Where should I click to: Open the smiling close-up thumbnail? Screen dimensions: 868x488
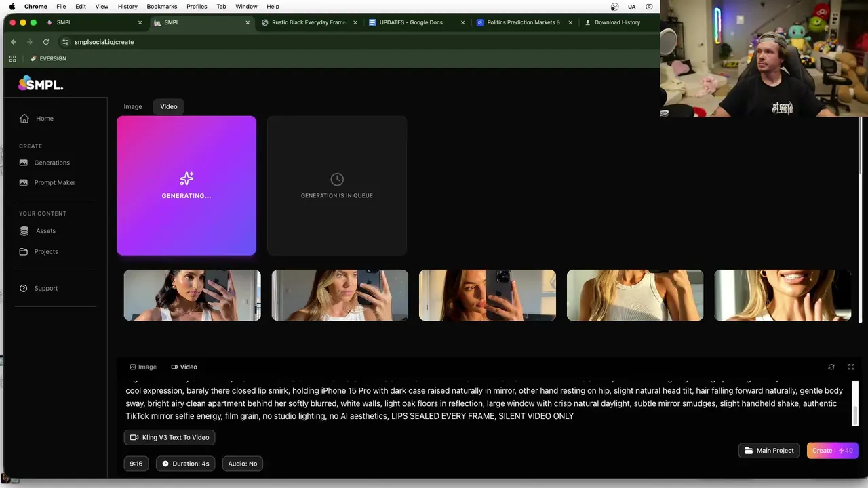point(783,295)
